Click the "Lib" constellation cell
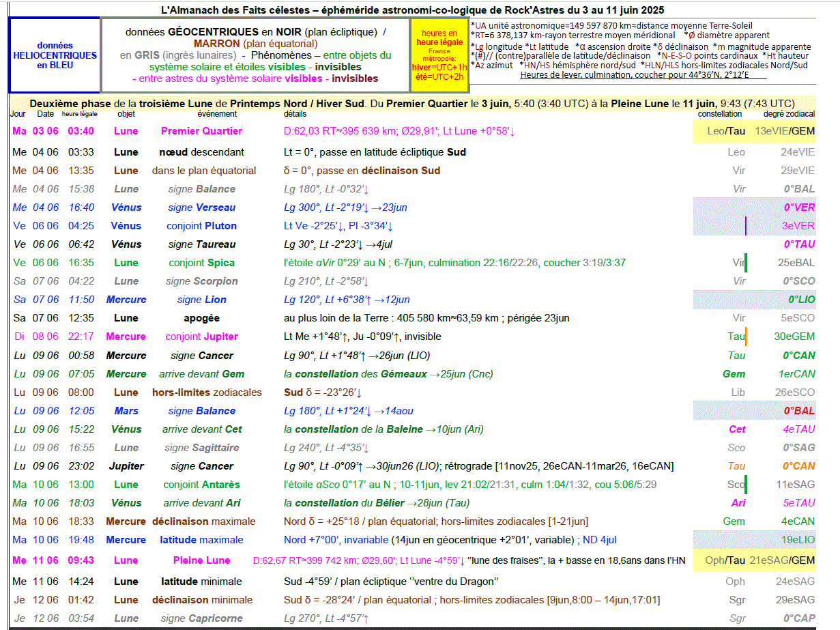Image resolution: width=840 pixels, height=630 pixels. [x=738, y=392]
